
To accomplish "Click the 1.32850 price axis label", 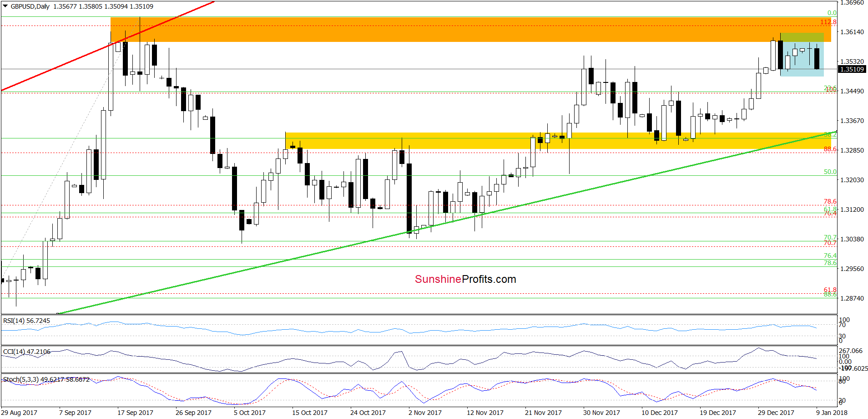I will click(852, 150).
